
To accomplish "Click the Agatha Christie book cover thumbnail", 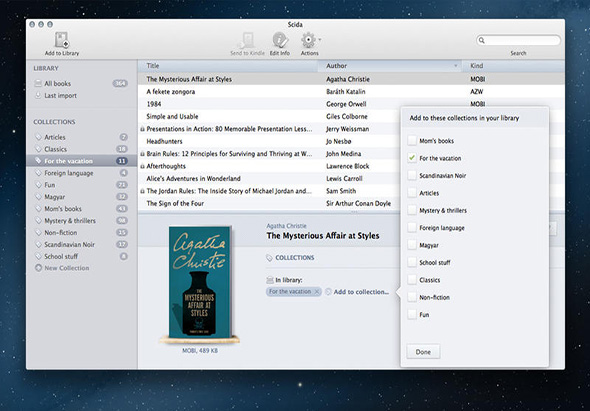I will tap(200, 283).
